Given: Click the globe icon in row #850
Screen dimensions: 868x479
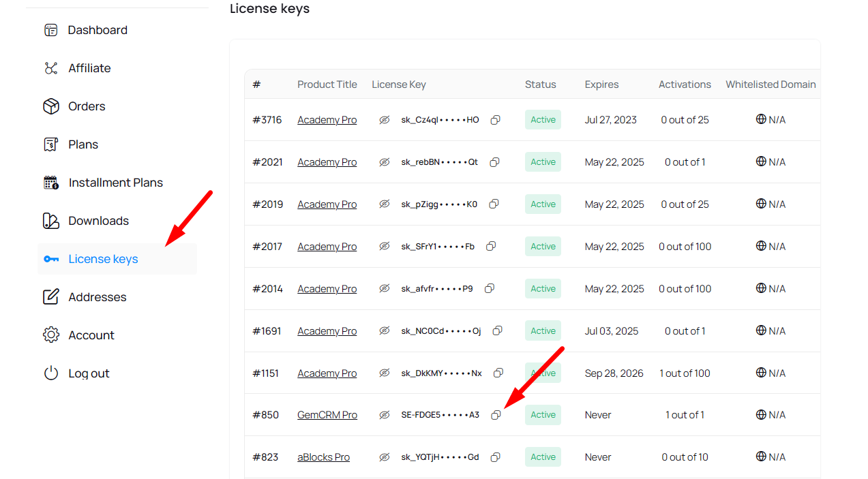Looking at the screenshot, I should pos(762,414).
